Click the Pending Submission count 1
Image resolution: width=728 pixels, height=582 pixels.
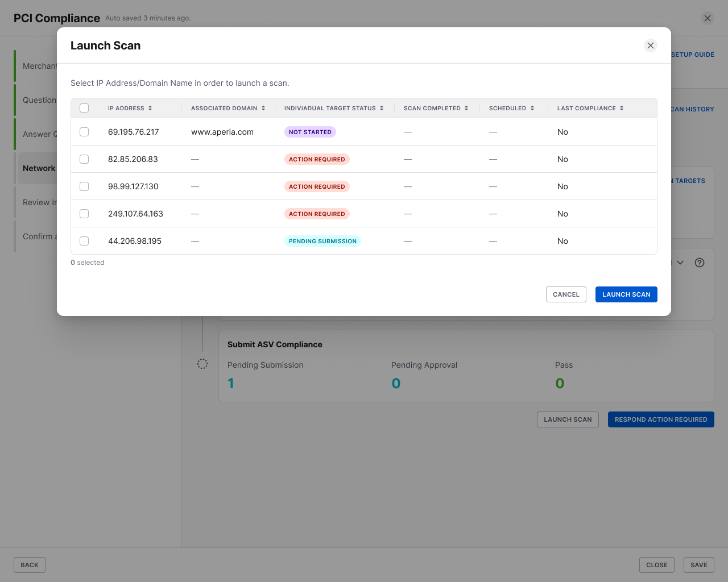click(231, 384)
